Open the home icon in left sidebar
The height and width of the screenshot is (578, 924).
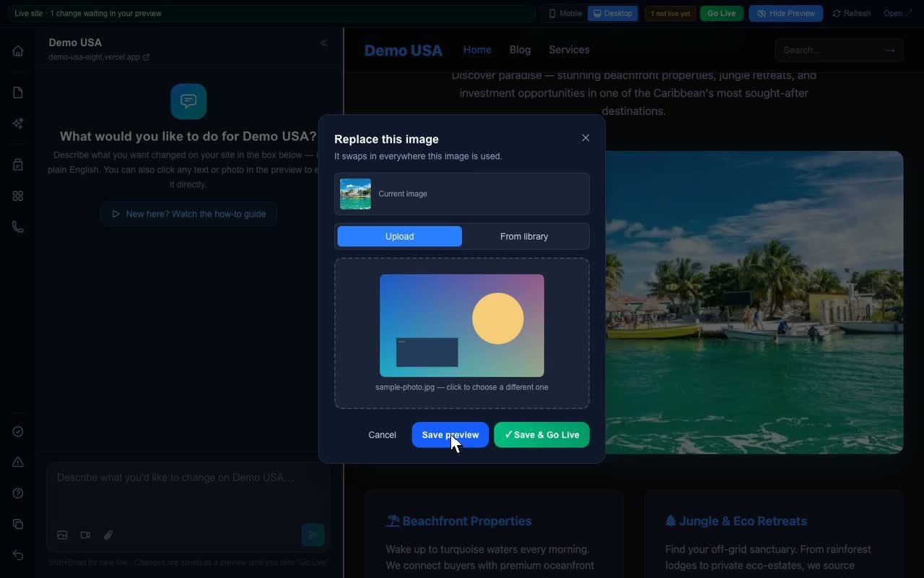pyautogui.click(x=18, y=51)
